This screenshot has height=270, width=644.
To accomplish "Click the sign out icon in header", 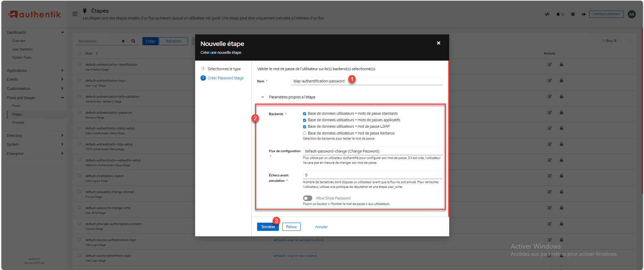I will point(583,14).
